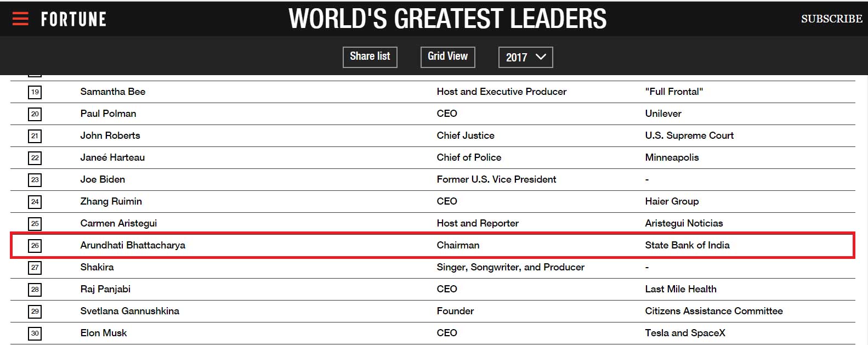This screenshot has height=345, width=868.
Task: Click the chevron arrow beside 2017
Action: (x=541, y=57)
